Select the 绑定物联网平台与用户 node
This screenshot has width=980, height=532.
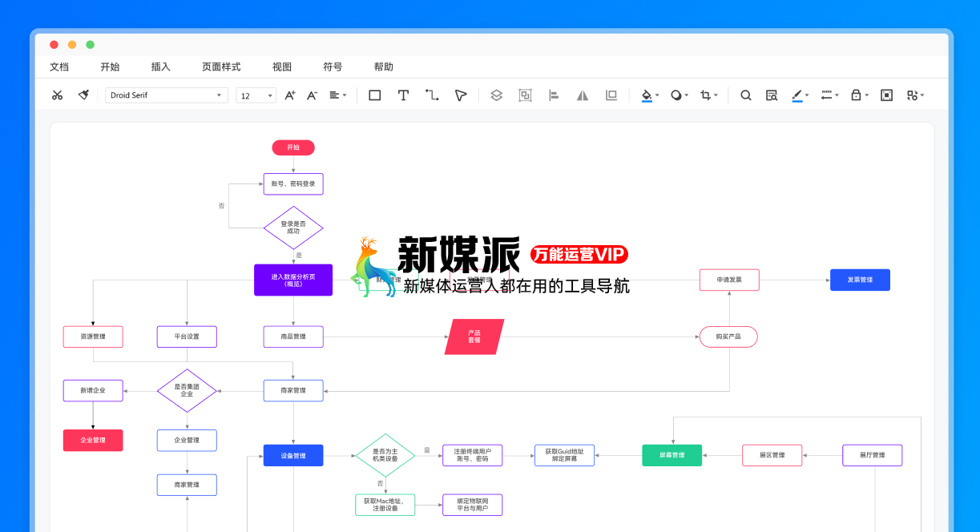pos(473,505)
